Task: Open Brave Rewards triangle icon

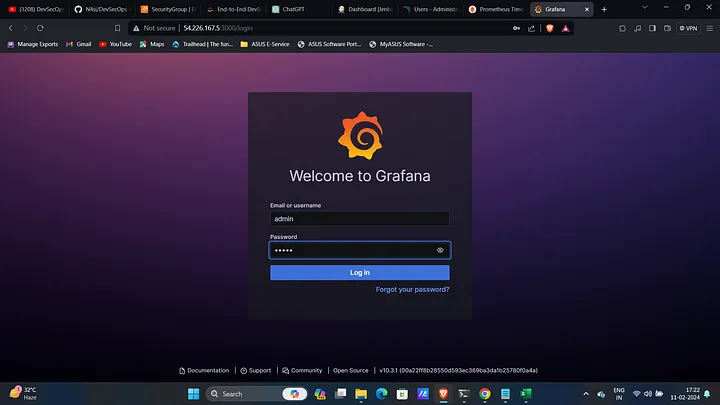Action: (565, 28)
